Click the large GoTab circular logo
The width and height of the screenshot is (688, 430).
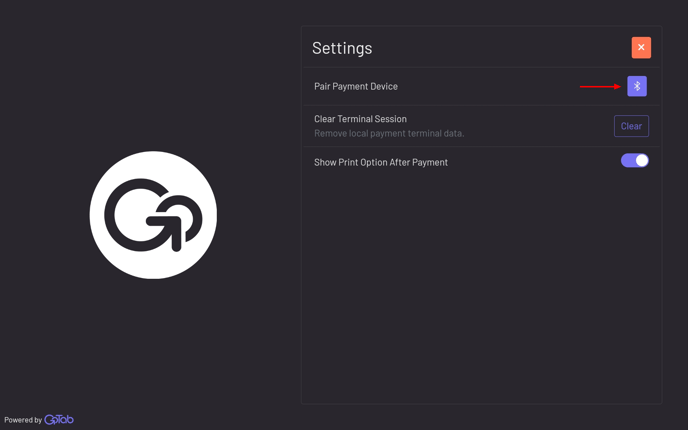[x=153, y=215]
